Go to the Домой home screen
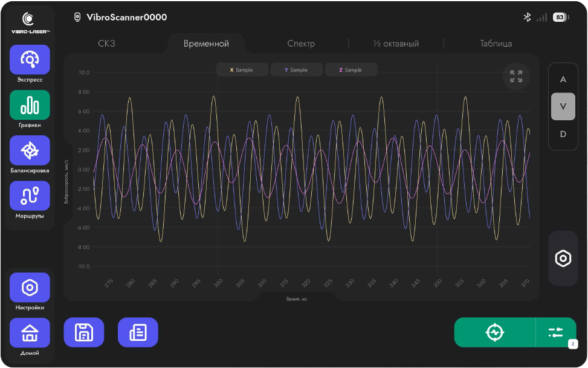Screen dimensions: 588x368 pyautogui.click(x=30, y=333)
